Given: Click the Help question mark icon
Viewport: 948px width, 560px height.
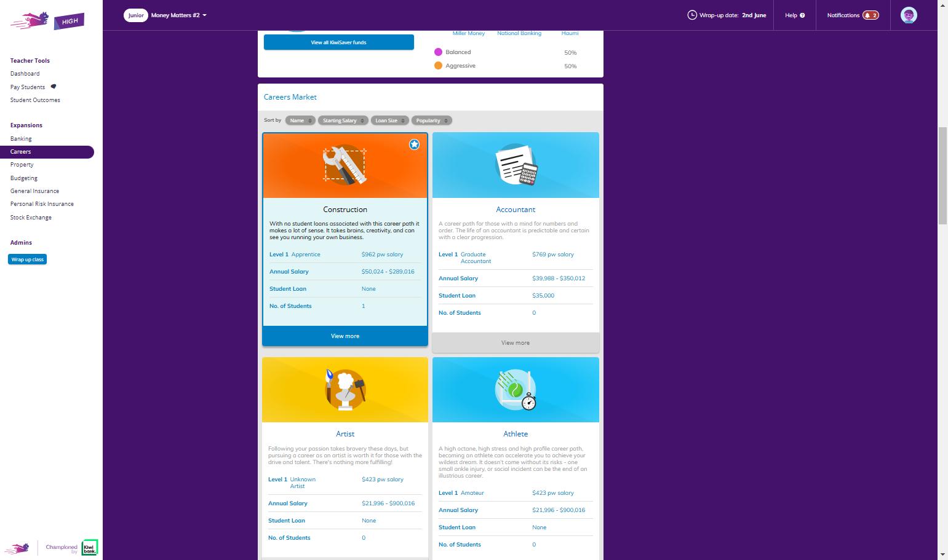Looking at the screenshot, I should point(802,15).
